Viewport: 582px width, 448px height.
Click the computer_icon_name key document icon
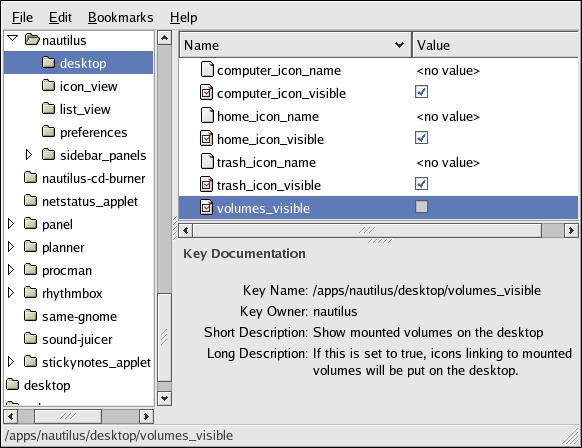(x=207, y=69)
